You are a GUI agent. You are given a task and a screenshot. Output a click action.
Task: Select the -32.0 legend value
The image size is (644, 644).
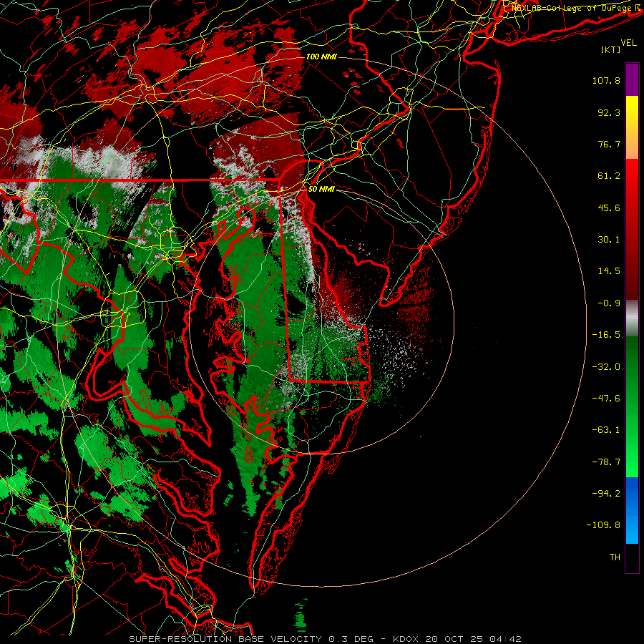(606, 367)
